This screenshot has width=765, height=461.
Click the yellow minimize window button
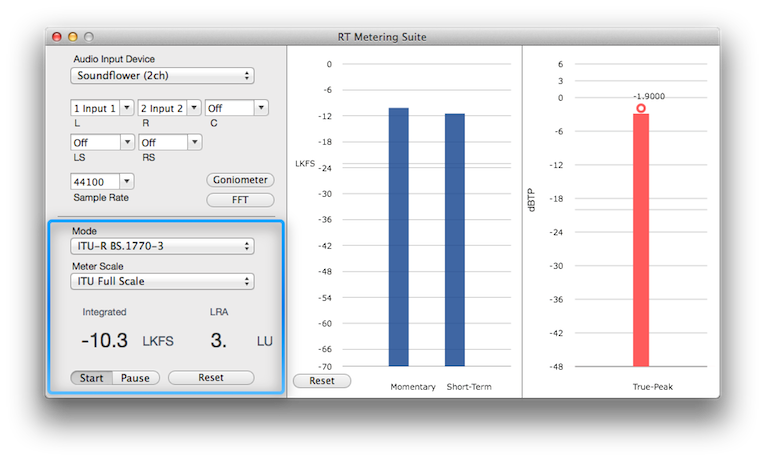[x=72, y=36]
